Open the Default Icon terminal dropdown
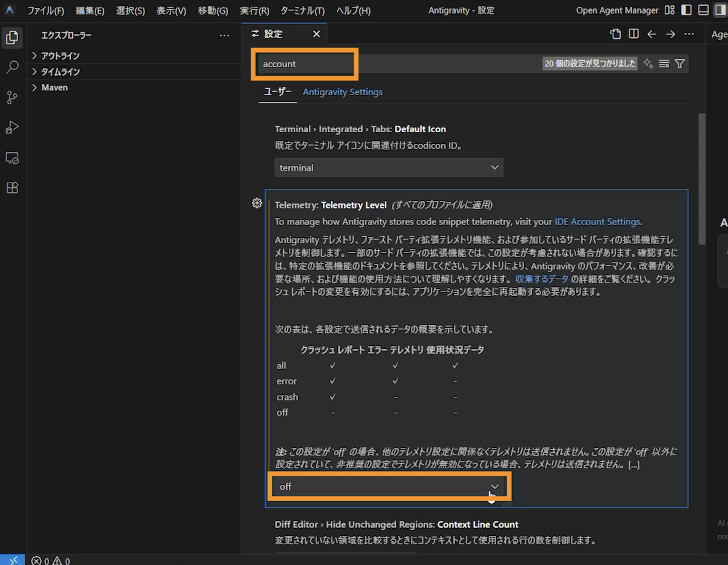This screenshot has width=728, height=565. (389, 167)
